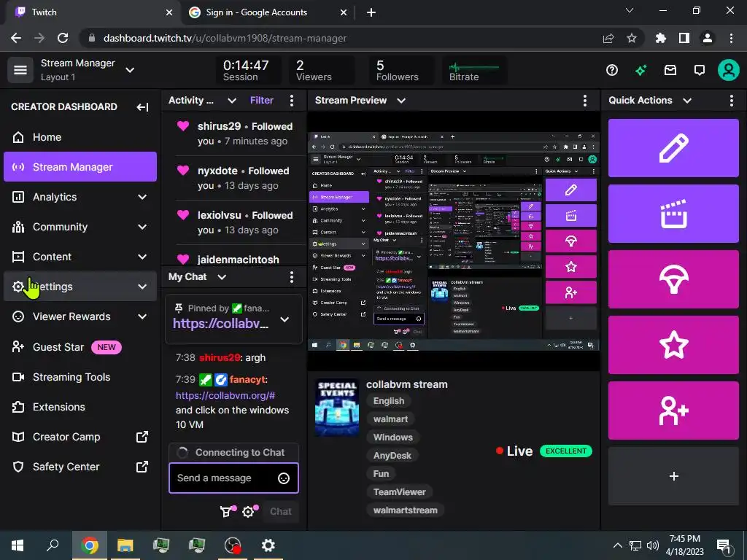
Task: Open Activity Feed three-dot options
Action: coord(292,101)
